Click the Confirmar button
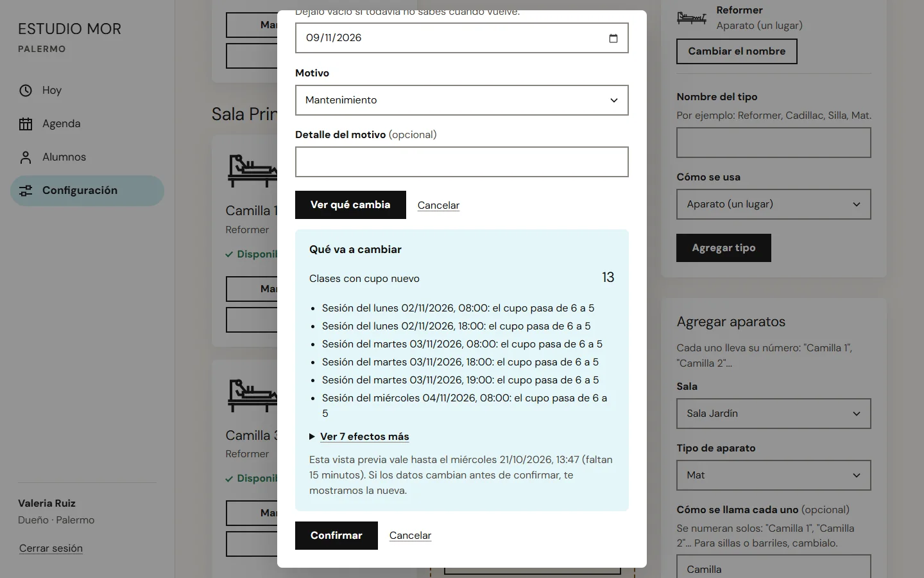Image resolution: width=924 pixels, height=578 pixels. [x=336, y=536]
